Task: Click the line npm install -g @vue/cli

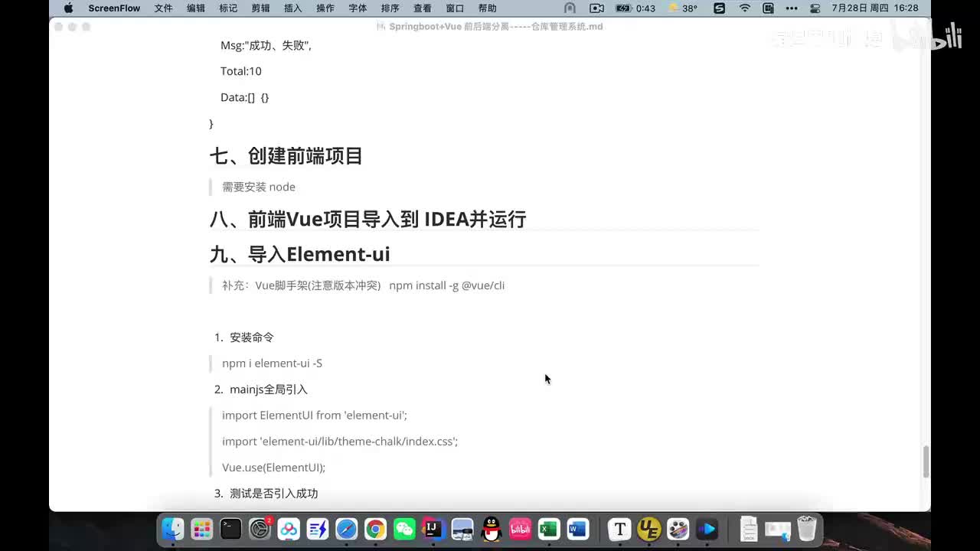Action: [x=447, y=285]
